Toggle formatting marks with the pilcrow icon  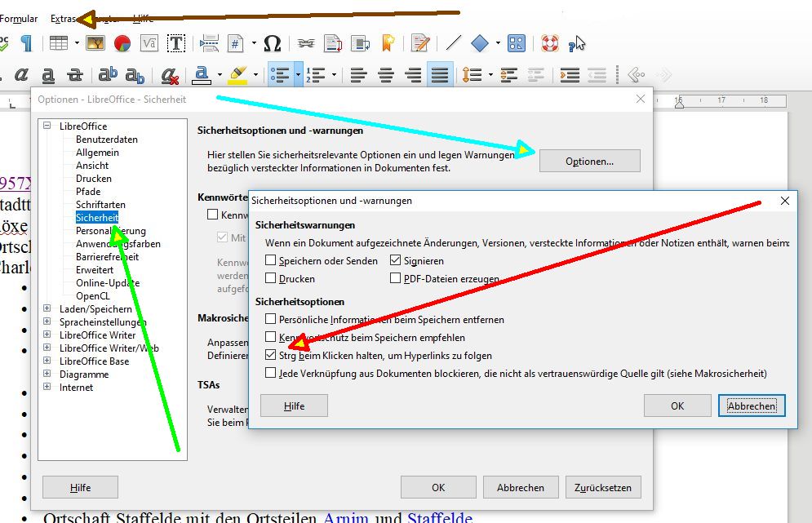pyautogui.click(x=26, y=43)
